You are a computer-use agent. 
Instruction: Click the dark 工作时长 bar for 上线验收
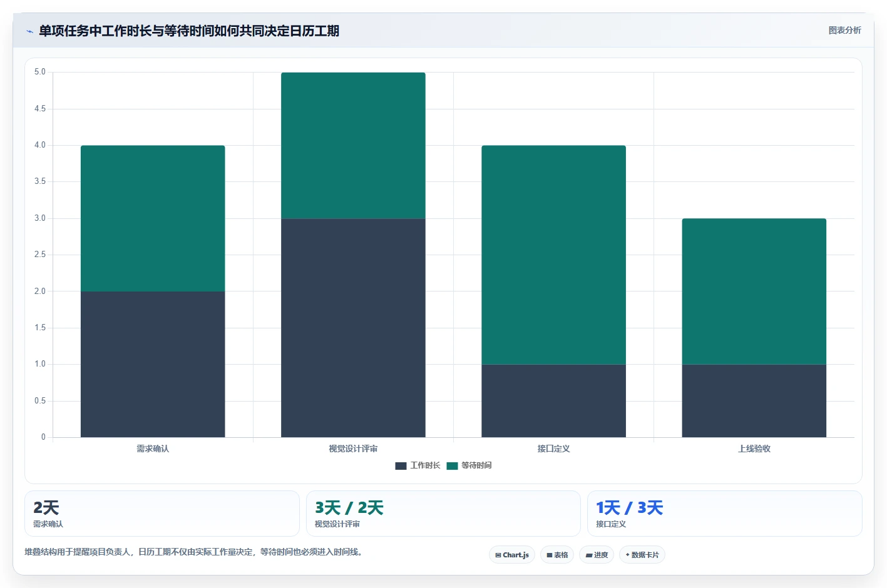point(754,401)
